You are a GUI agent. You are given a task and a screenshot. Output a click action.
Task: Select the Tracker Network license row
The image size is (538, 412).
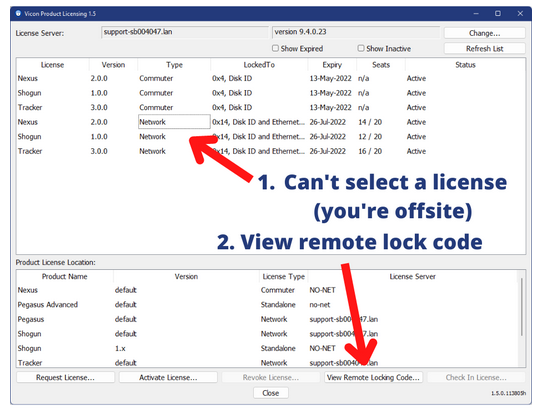pyautogui.click(x=271, y=151)
